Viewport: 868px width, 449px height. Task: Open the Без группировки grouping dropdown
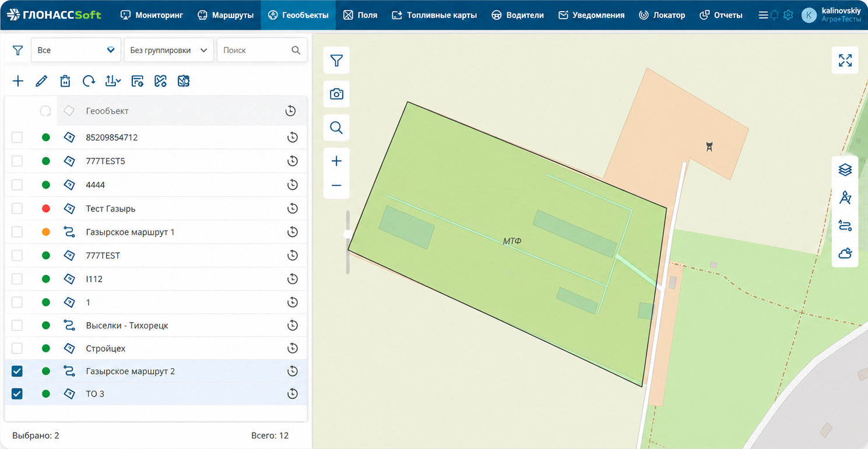coord(168,50)
